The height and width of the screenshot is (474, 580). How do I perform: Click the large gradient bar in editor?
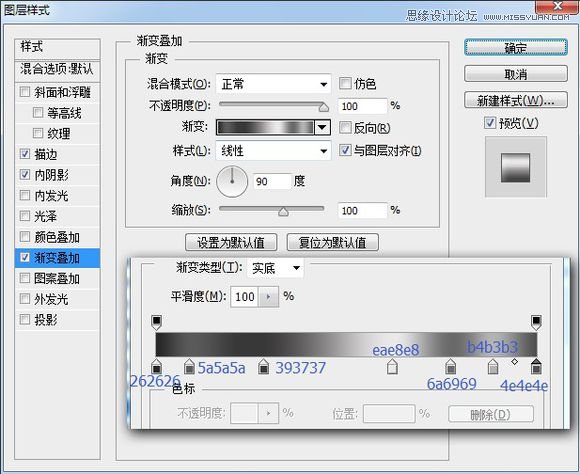(346, 344)
